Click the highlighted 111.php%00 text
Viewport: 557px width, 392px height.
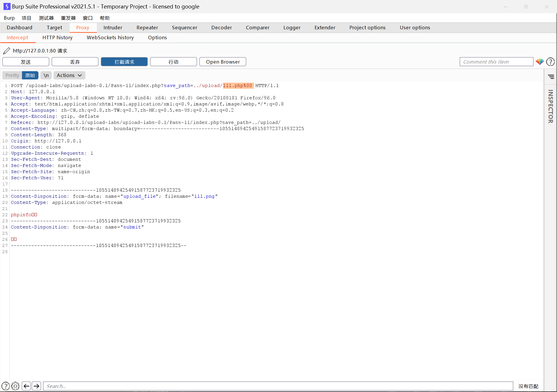(237, 86)
